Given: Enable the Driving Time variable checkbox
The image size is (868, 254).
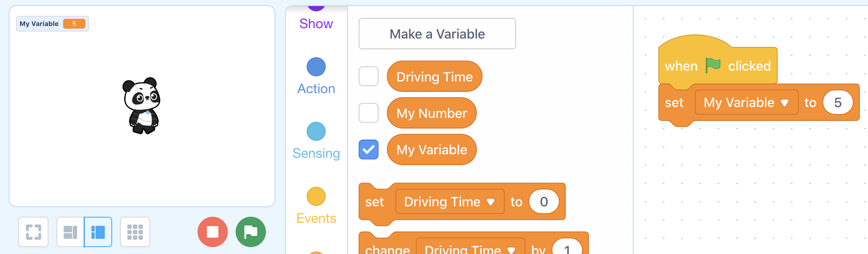Looking at the screenshot, I should pos(369,76).
